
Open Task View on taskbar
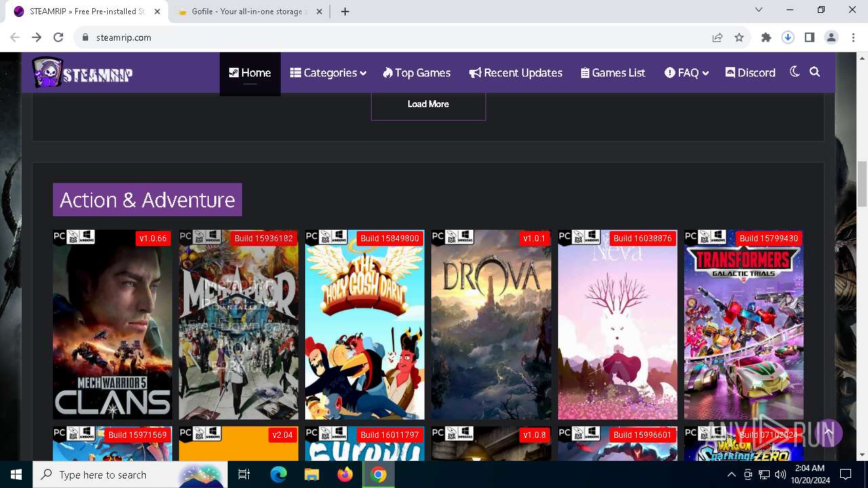point(244,474)
